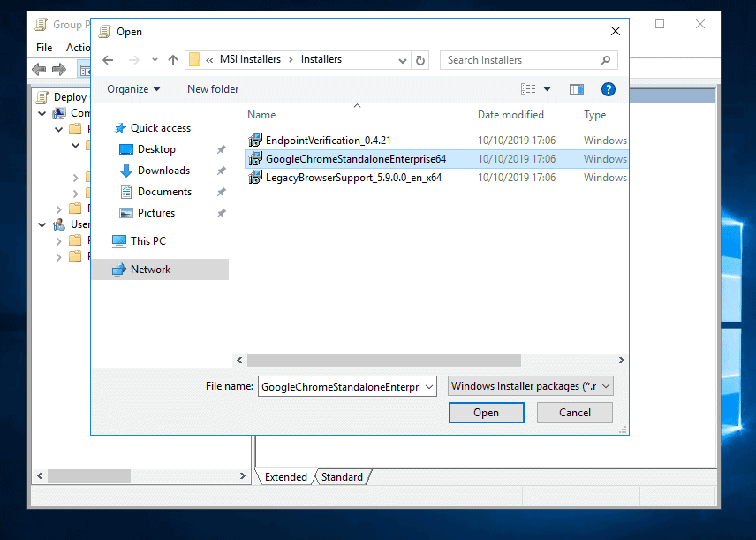The image size is (756, 540).
Task: Switch to the Extended tab
Action: (286, 476)
